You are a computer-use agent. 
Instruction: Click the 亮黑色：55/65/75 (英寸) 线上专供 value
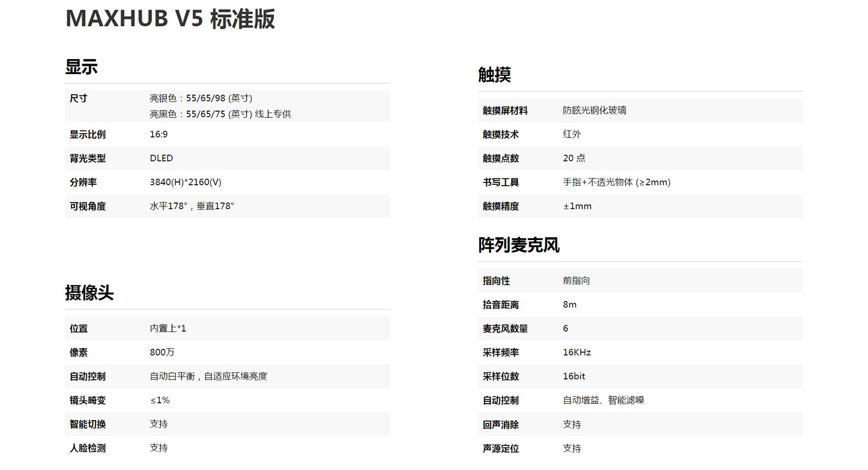click(220, 114)
